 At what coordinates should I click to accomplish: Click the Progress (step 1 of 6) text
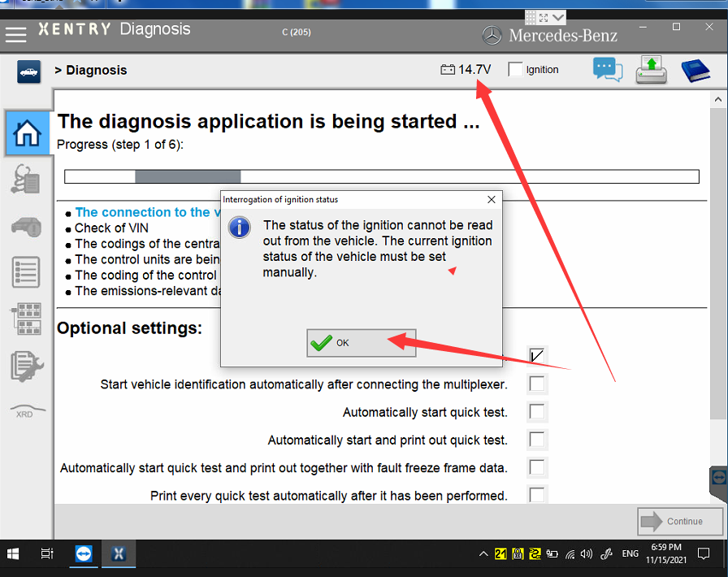tap(119, 145)
